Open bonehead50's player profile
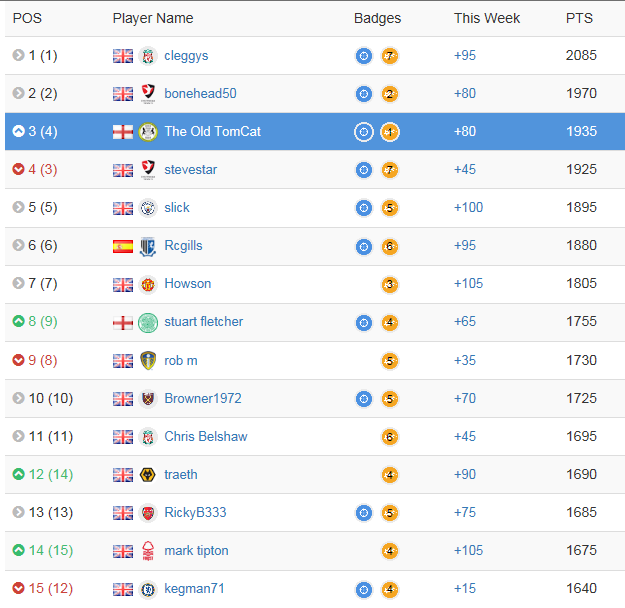The width and height of the screenshot is (625, 608). [x=200, y=93]
